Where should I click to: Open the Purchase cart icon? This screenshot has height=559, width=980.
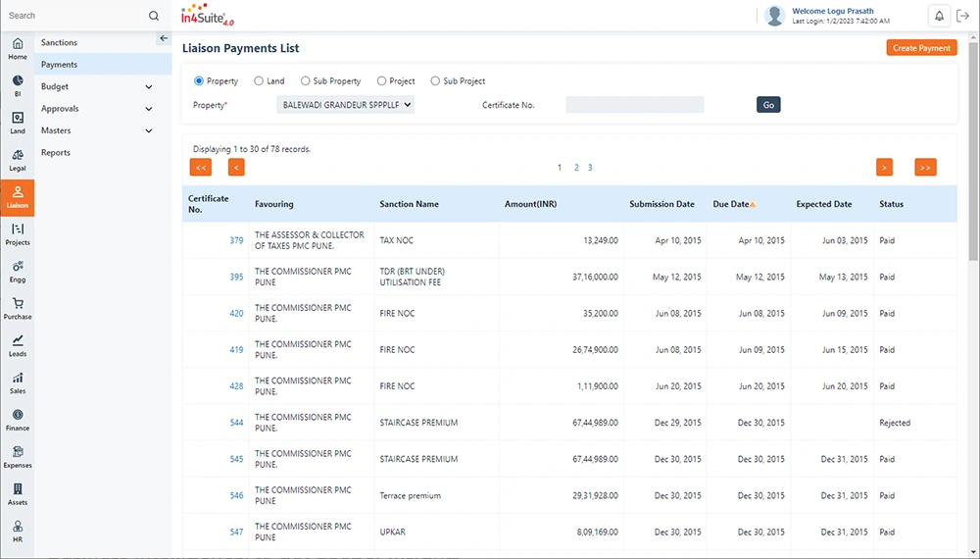click(18, 308)
